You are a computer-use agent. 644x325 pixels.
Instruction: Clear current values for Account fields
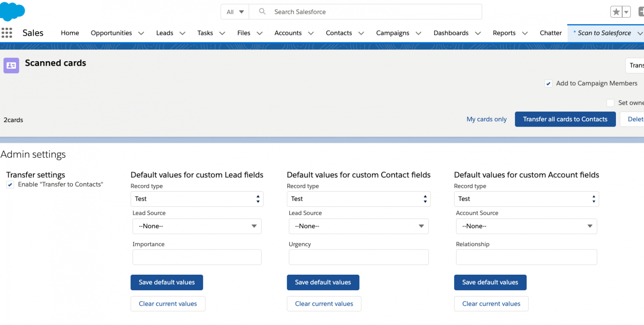point(491,304)
